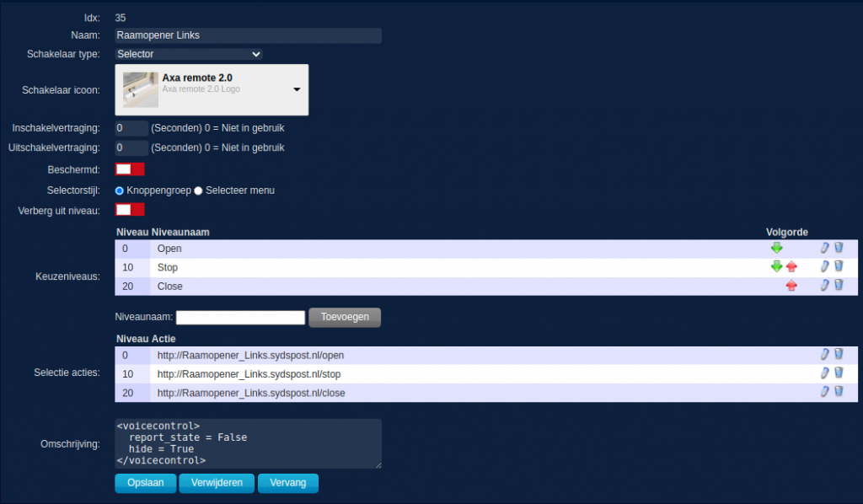Choose the Selecteer menu radio option
Image resolution: width=863 pixels, height=504 pixels.
pyautogui.click(x=199, y=190)
